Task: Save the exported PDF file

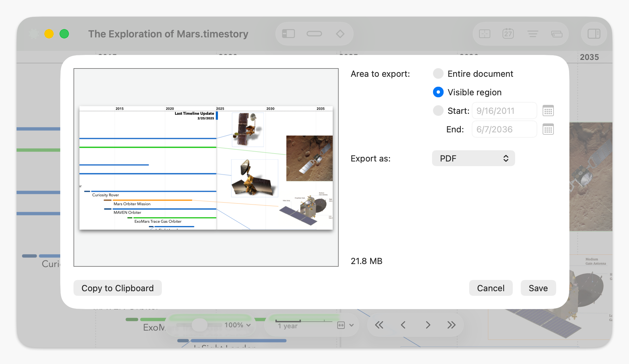Action: tap(538, 288)
